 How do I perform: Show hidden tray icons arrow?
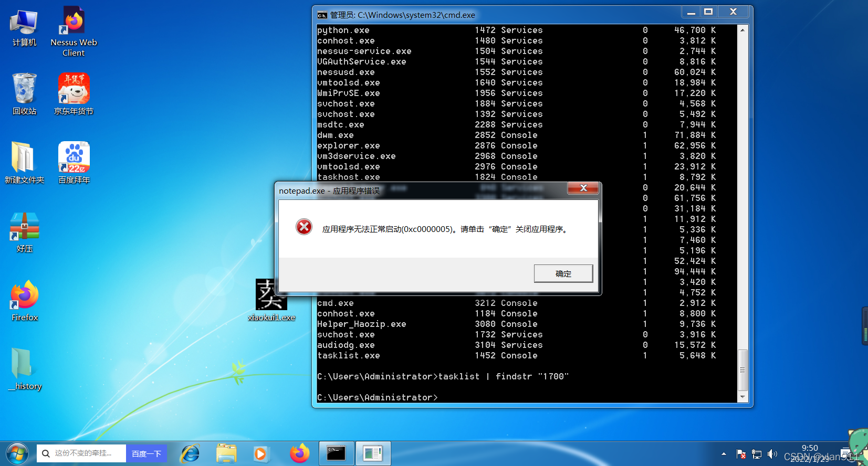tap(724, 454)
